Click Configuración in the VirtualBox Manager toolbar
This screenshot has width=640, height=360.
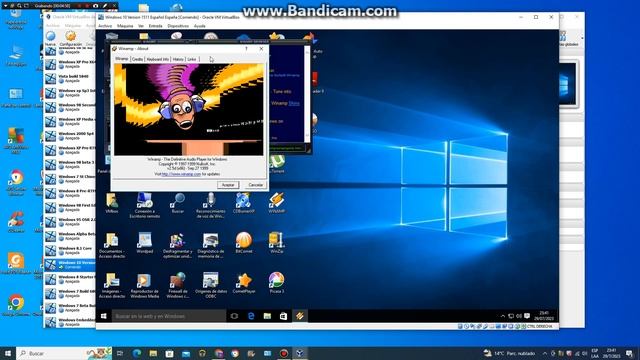click(71, 38)
